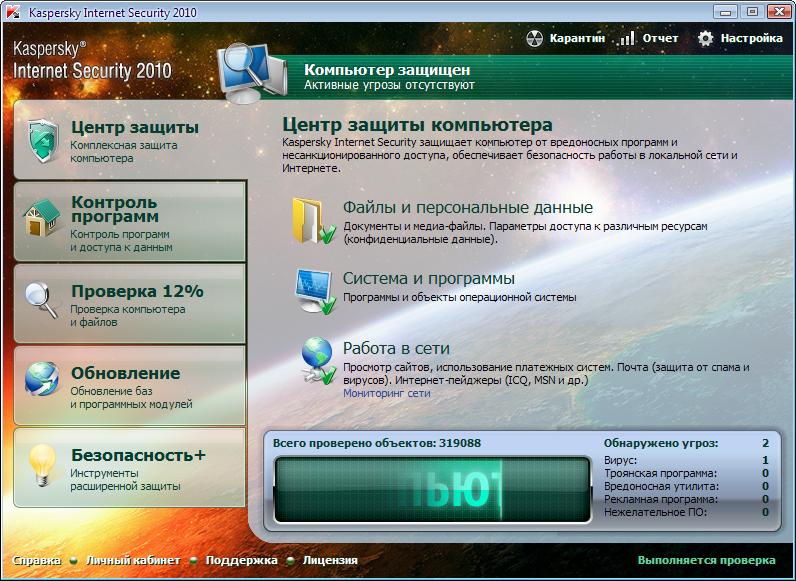Open the Проверка 12% section
Image resolution: width=796 pixels, height=581 pixels.
(130, 304)
